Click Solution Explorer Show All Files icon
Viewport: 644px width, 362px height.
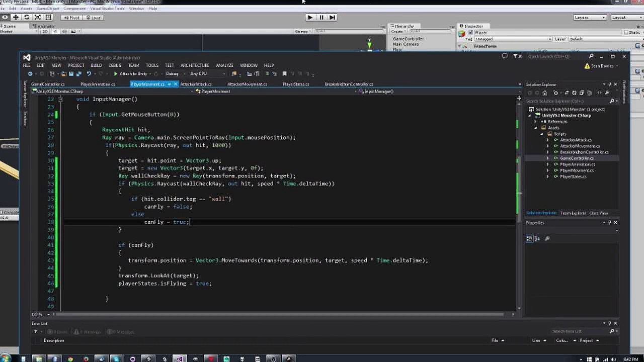(589, 93)
